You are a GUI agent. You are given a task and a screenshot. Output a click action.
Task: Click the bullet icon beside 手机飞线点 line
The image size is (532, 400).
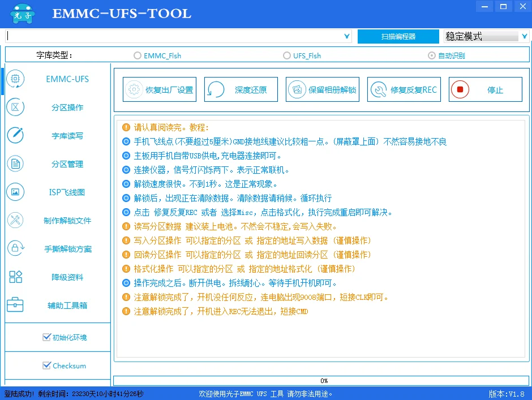click(126, 141)
